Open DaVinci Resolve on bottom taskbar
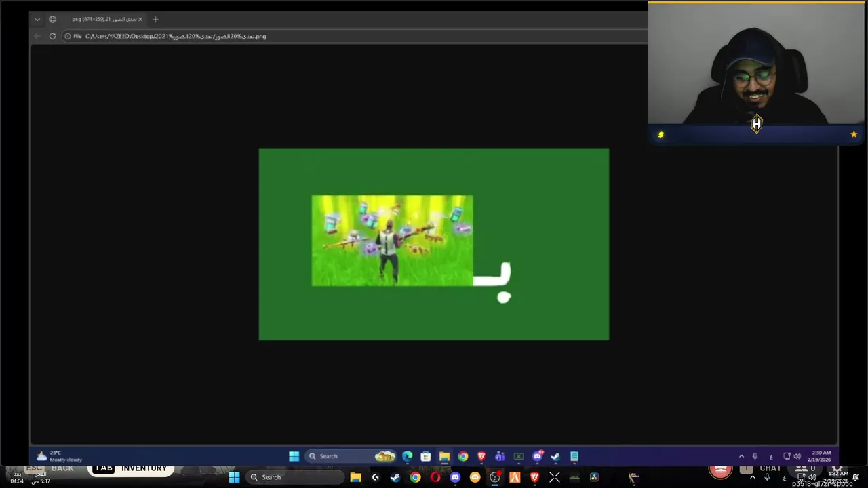868x488 pixels. pos(594,477)
